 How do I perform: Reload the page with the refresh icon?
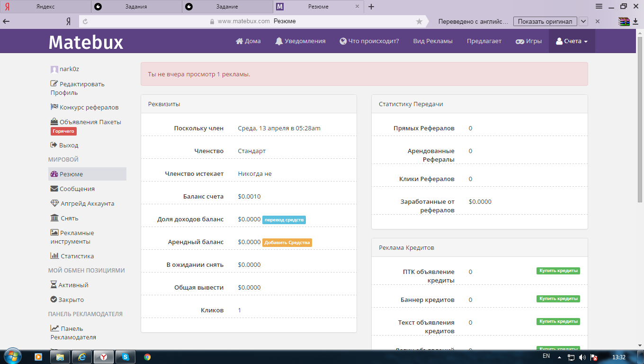pyautogui.click(x=85, y=21)
